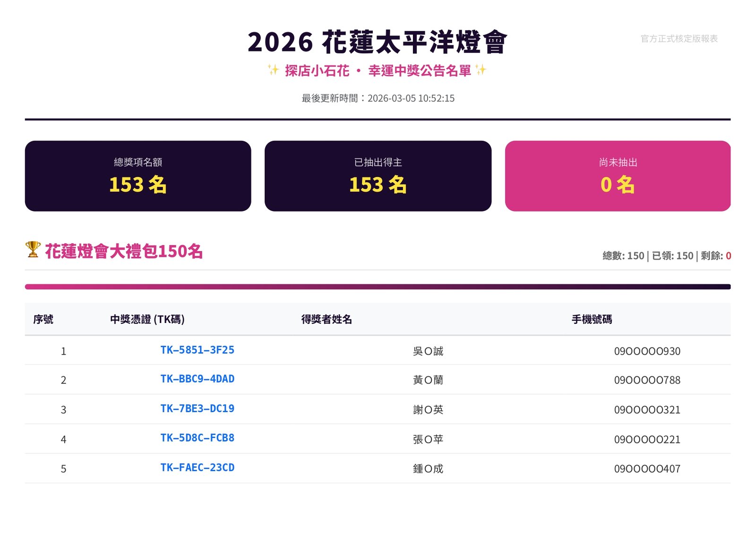Click the trophy icon beside prize heading

coord(33,250)
